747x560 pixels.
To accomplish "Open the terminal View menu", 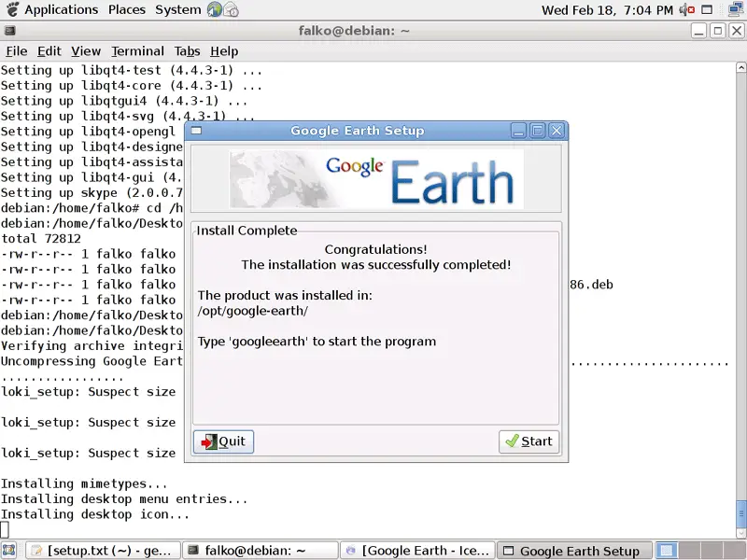I will [86, 51].
